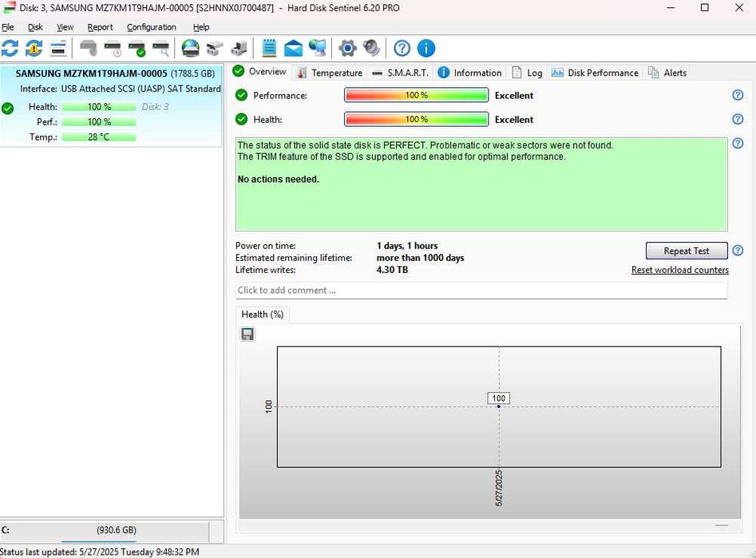Screen dimensions: 756x558
Task: Open the Disk menu
Action: point(35,27)
